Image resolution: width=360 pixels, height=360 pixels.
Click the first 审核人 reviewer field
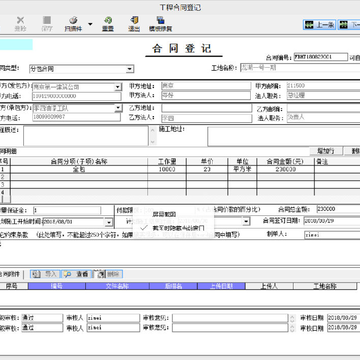113,318
